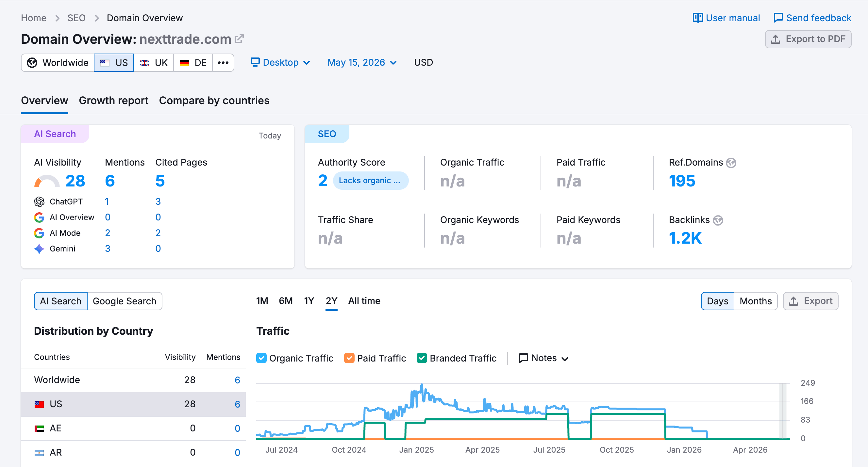Switch chart to Google Search view

coord(125,301)
